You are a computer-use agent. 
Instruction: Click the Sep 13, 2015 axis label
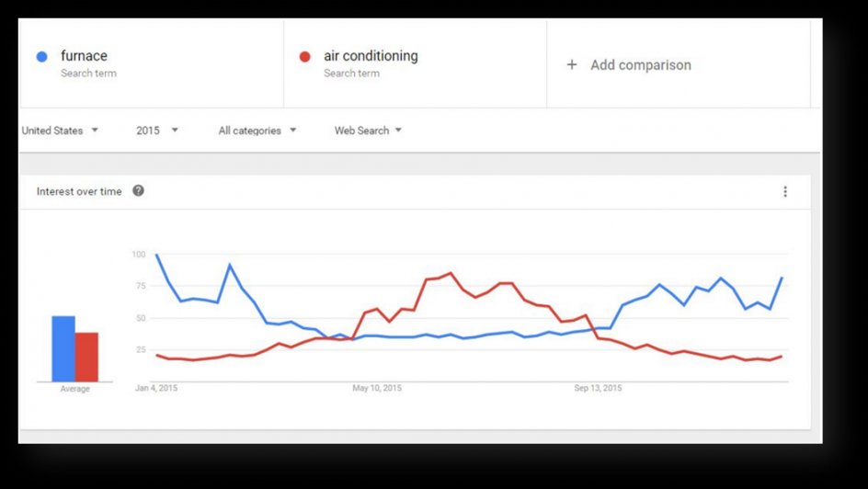[598, 389]
